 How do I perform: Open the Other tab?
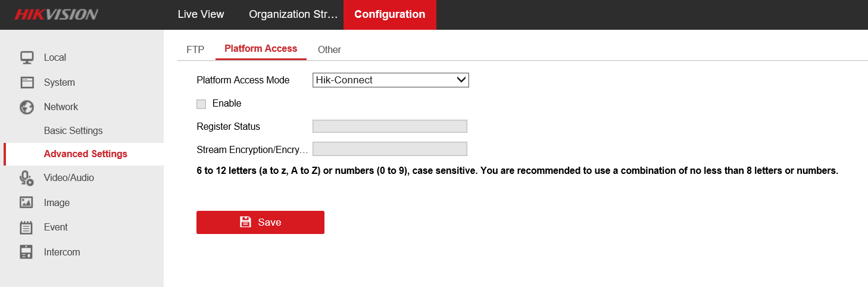click(x=329, y=49)
